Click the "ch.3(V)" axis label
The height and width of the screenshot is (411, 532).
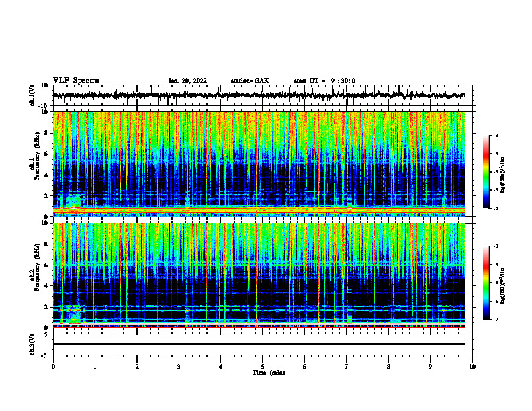[32, 345]
